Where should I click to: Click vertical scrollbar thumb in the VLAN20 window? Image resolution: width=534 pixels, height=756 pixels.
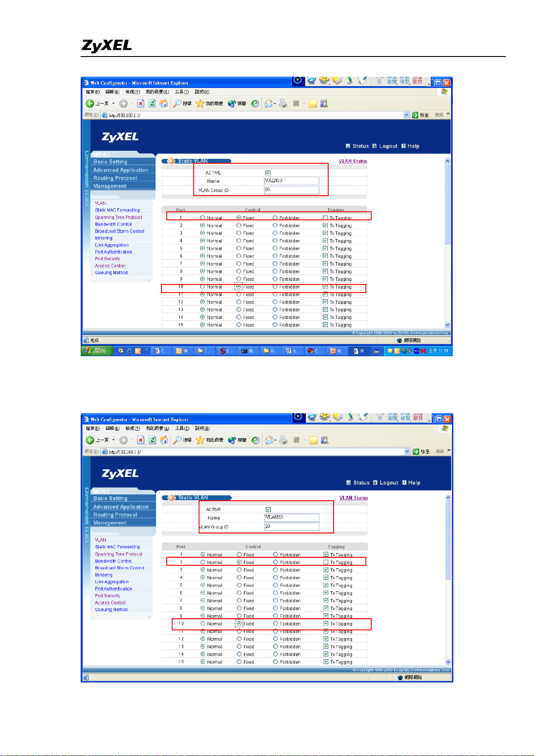447,540
